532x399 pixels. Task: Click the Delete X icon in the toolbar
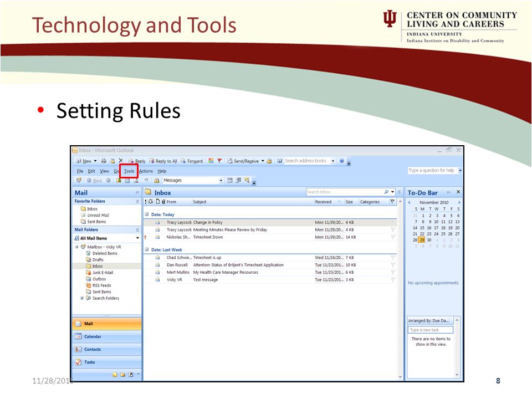tap(121, 161)
